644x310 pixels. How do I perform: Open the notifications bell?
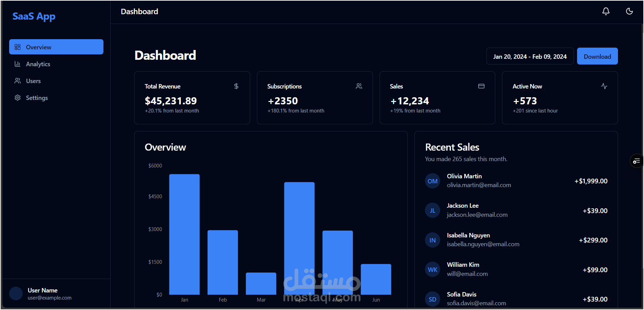pyautogui.click(x=605, y=11)
